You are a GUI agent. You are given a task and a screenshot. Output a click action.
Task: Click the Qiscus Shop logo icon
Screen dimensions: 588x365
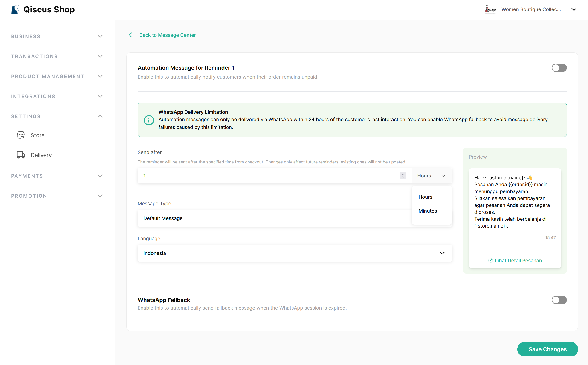click(x=16, y=9)
